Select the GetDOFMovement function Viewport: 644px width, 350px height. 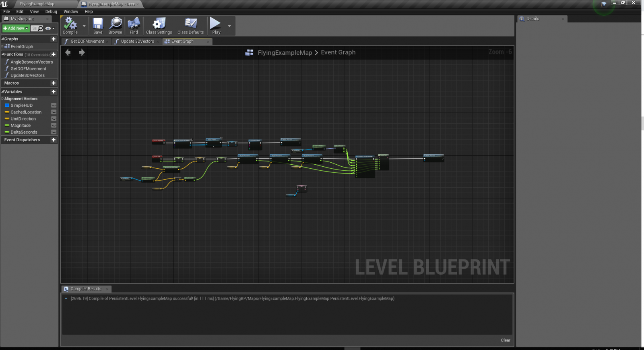point(28,69)
